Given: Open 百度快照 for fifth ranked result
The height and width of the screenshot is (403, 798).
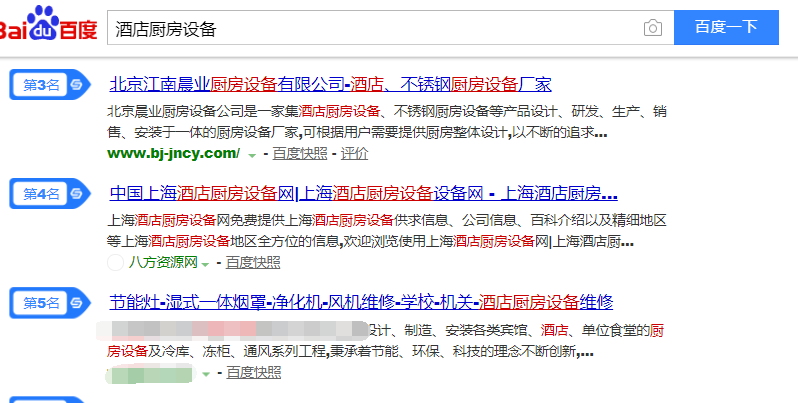Looking at the screenshot, I should 253,372.
